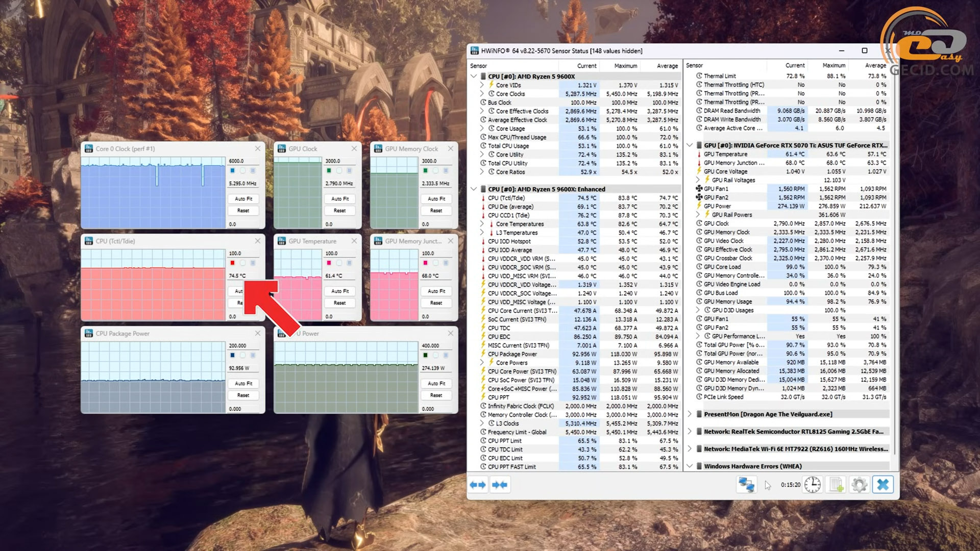Image resolution: width=980 pixels, height=551 pixels.
Task: Click the blue X icon in HWiNFO toolbar
Action: 883,485
